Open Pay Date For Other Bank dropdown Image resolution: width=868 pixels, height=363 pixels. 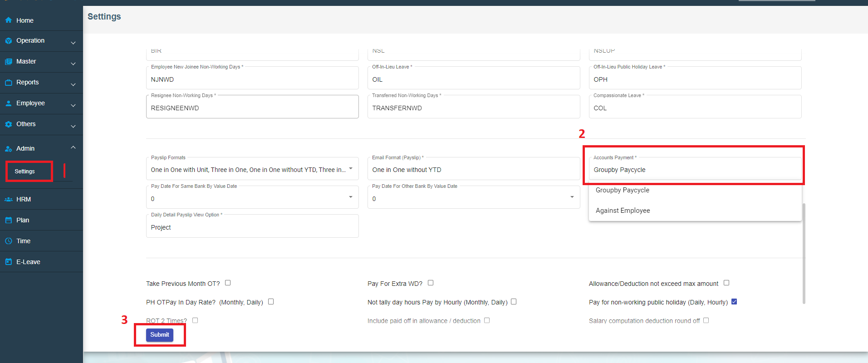[473, 198]
